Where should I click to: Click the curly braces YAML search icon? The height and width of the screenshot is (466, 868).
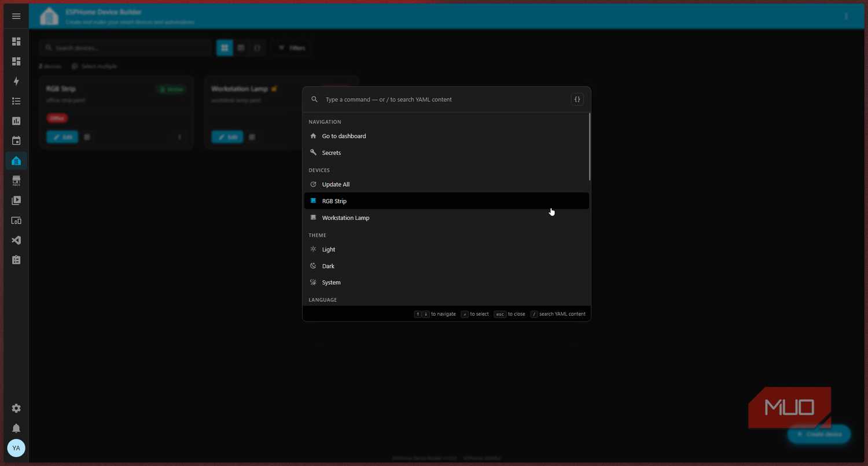[x=577, y=99]
